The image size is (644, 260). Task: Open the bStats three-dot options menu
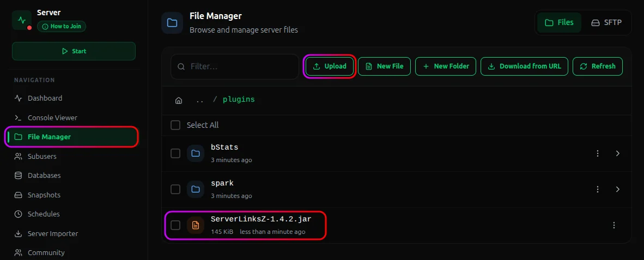[598, 153]
